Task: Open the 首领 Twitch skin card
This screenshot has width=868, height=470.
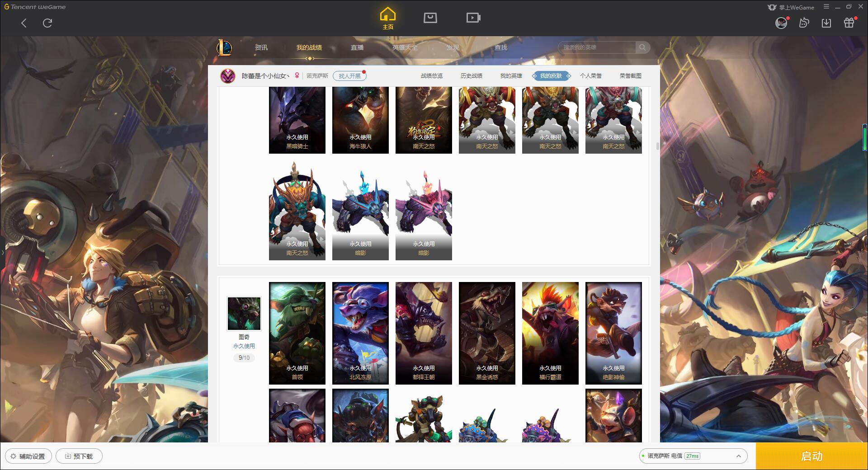Action: 297,334
